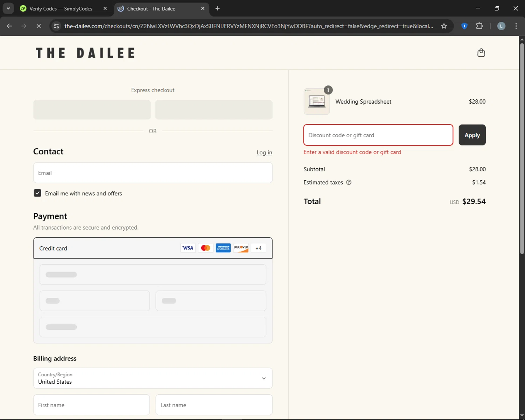Screen dimensions: 525x420
Task: Click the scrollbar down arrow
Action: 522,416
